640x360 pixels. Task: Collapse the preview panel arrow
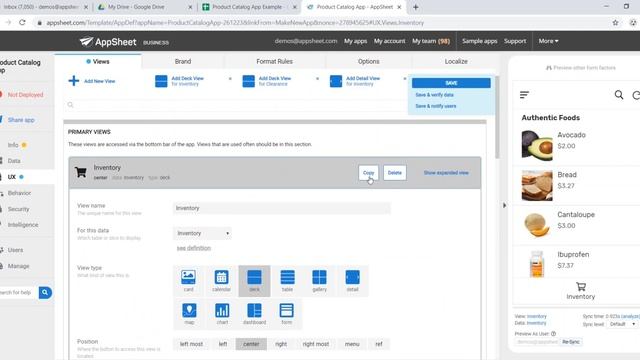click(504, 205)
